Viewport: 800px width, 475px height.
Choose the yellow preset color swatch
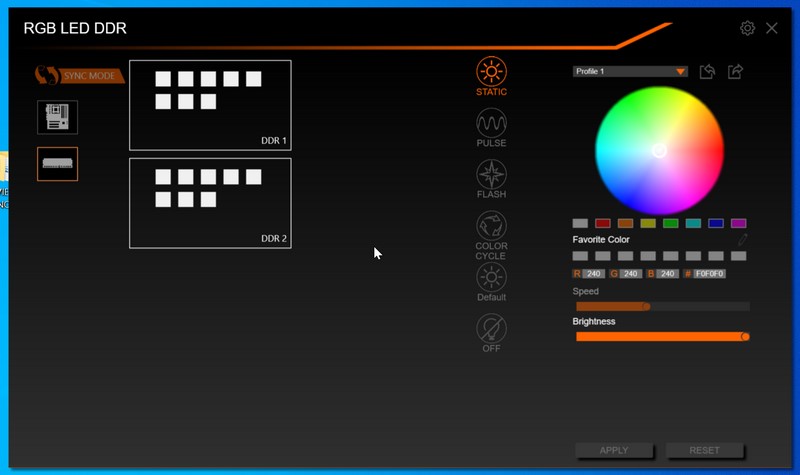coord(648,223)
